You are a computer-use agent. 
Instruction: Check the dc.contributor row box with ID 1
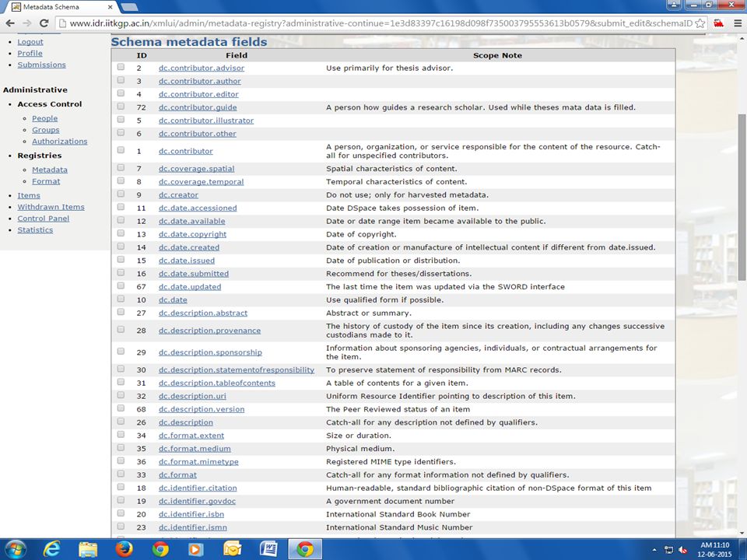tap(121, 150)
